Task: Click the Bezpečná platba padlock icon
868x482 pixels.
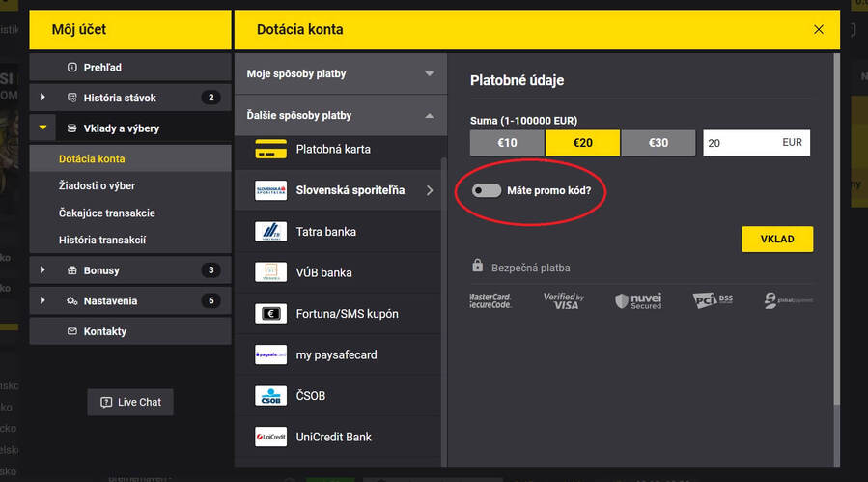Action: 477,266
